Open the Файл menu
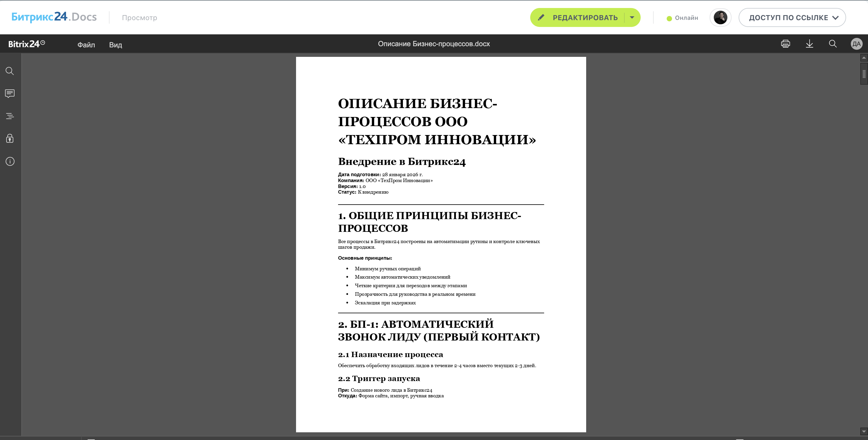 point(86,45)
